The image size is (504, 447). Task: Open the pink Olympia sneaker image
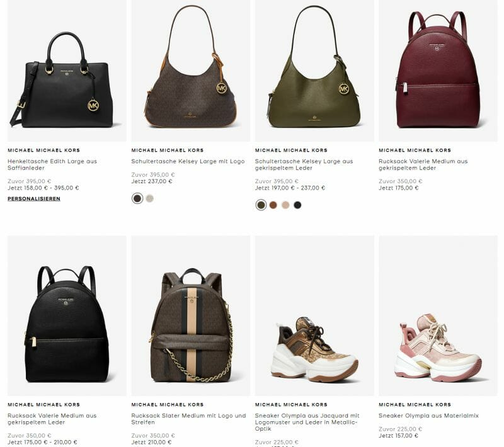(x=438, y=315)
